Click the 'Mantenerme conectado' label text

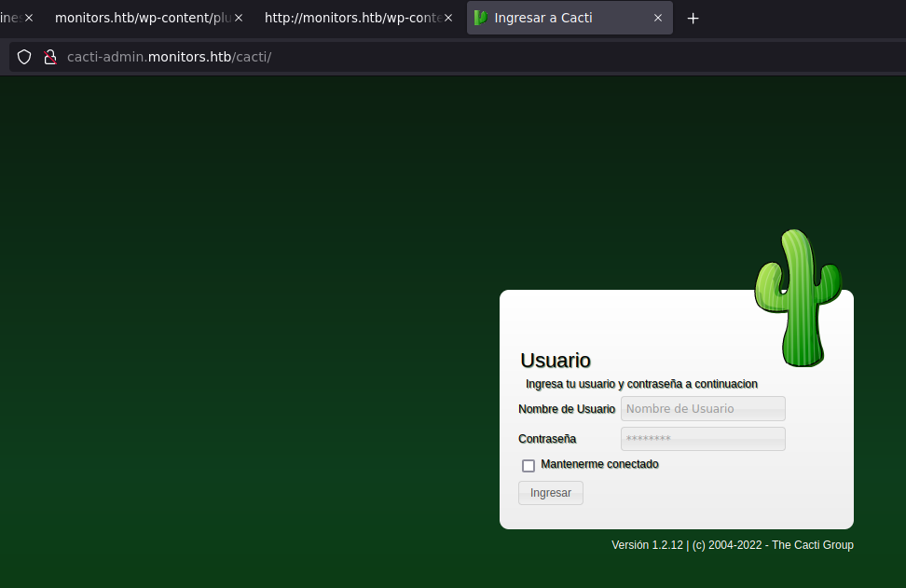(599, 464)
